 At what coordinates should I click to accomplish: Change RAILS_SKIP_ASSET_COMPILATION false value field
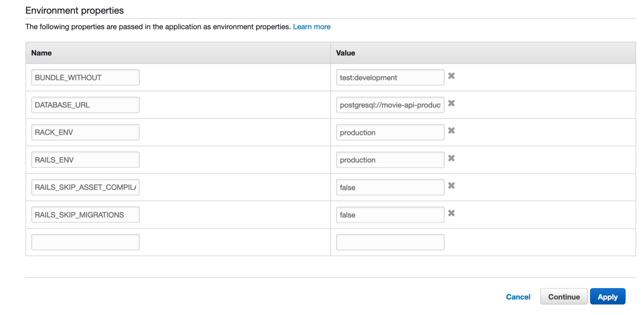(390, 187)
